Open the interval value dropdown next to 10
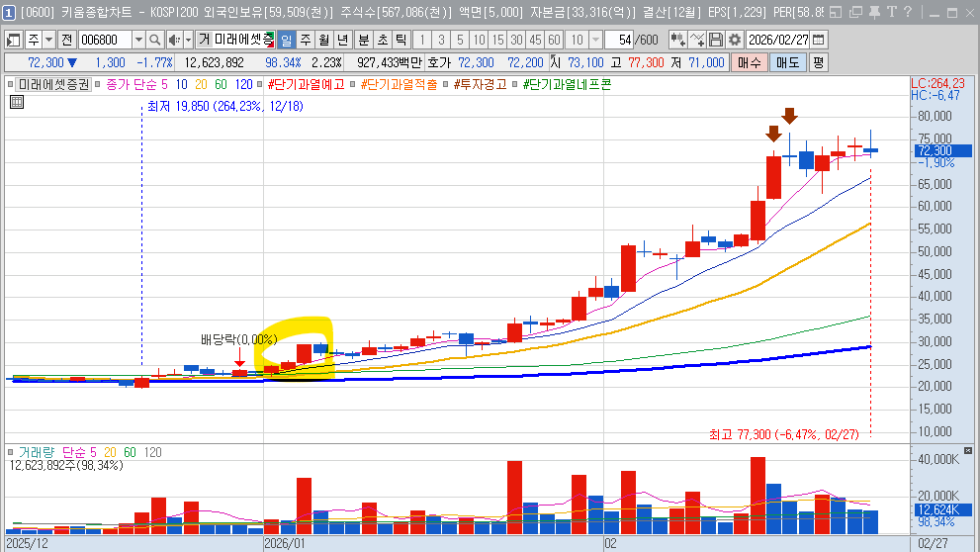Image resolution: width=980 pixels, height=552 pixels. pos(595,40)
